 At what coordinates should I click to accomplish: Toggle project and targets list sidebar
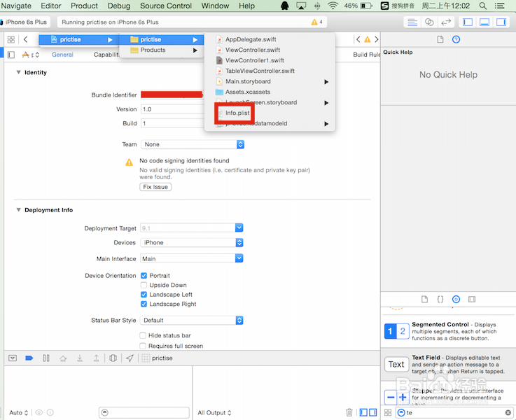[11, 55]
